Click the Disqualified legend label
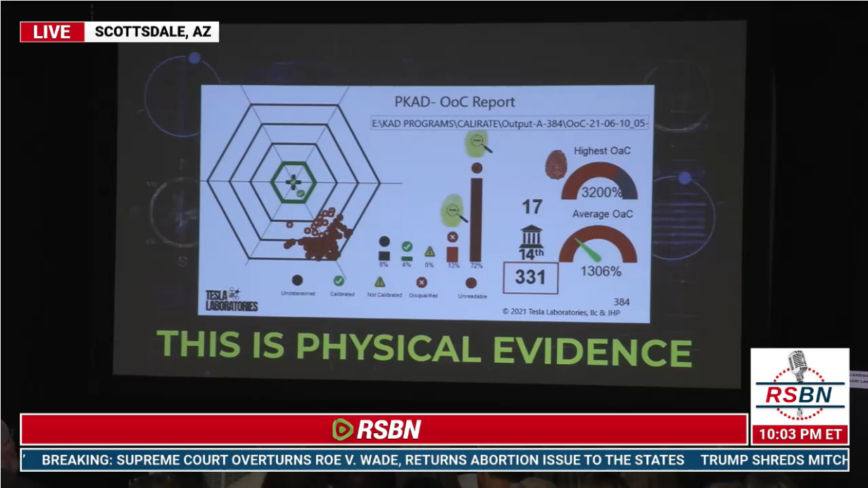The height and width of the screenshot is (488, 868). point(424,296)
